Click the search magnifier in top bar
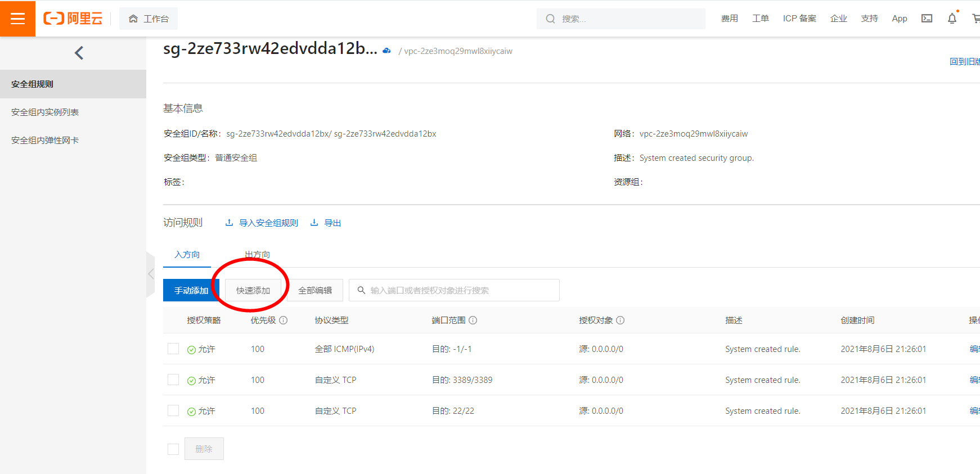980x474 pixels. [x=550, y=19]
